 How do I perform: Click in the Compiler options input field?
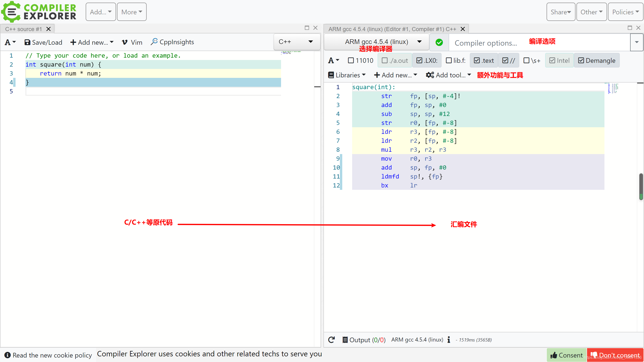[539, 43]
